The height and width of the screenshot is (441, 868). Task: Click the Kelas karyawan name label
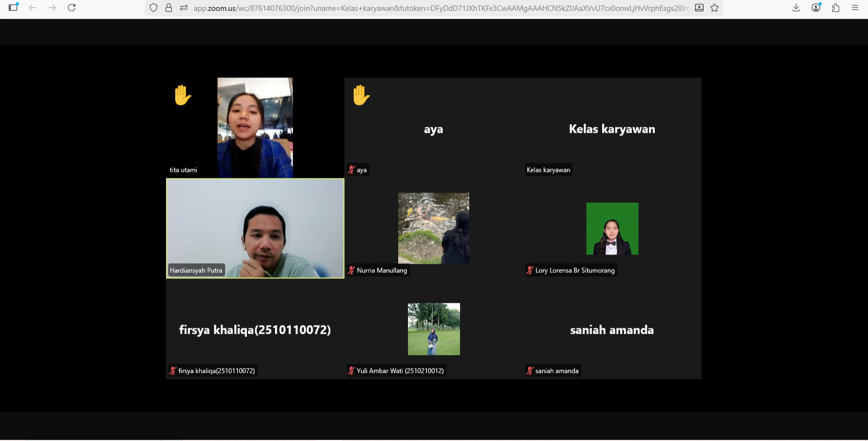[x=548, y=170]
